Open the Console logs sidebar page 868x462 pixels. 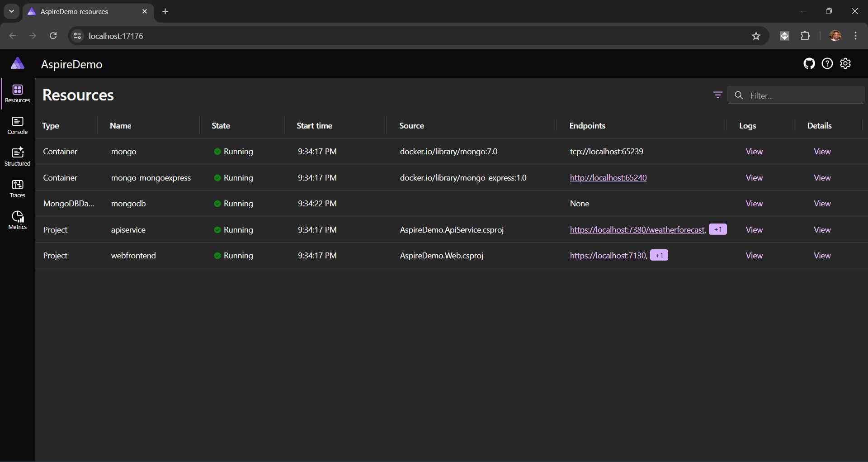coord(18,125)
